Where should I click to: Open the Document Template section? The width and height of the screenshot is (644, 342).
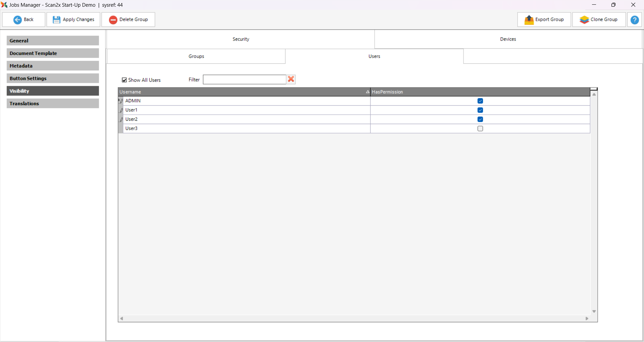(x=53, y=53)
